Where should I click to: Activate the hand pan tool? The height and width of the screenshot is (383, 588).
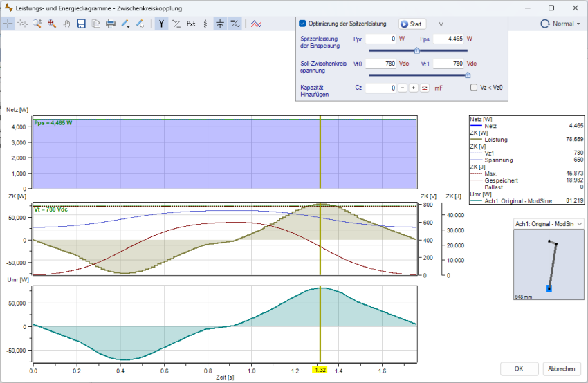[x=66, y=24]
